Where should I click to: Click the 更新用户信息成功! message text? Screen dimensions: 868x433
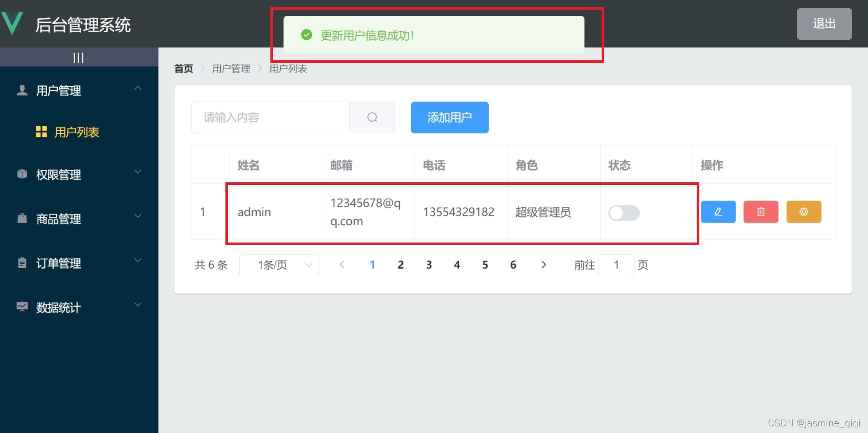tap(367, 35)
